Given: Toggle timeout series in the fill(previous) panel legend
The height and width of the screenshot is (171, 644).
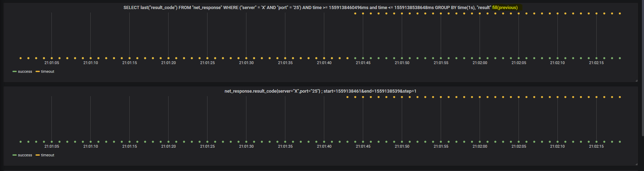Looking at the screenshot, I should pos(48,71).
